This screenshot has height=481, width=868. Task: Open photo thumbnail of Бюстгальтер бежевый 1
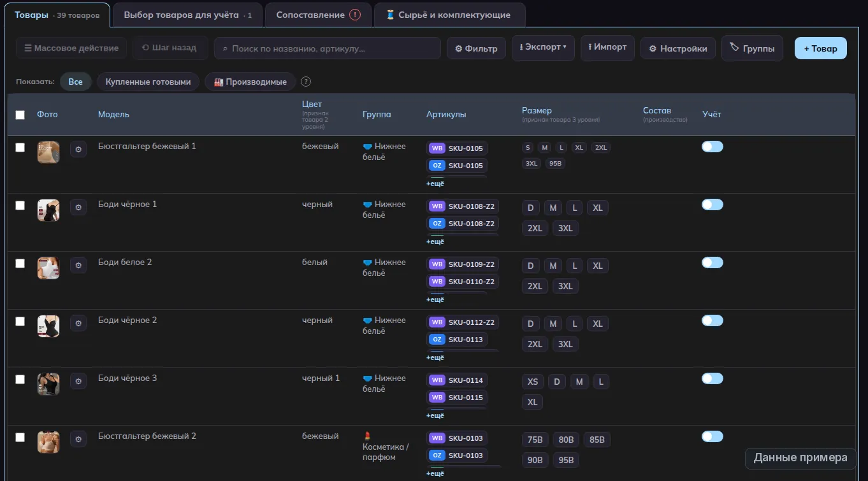coord(48,152)
